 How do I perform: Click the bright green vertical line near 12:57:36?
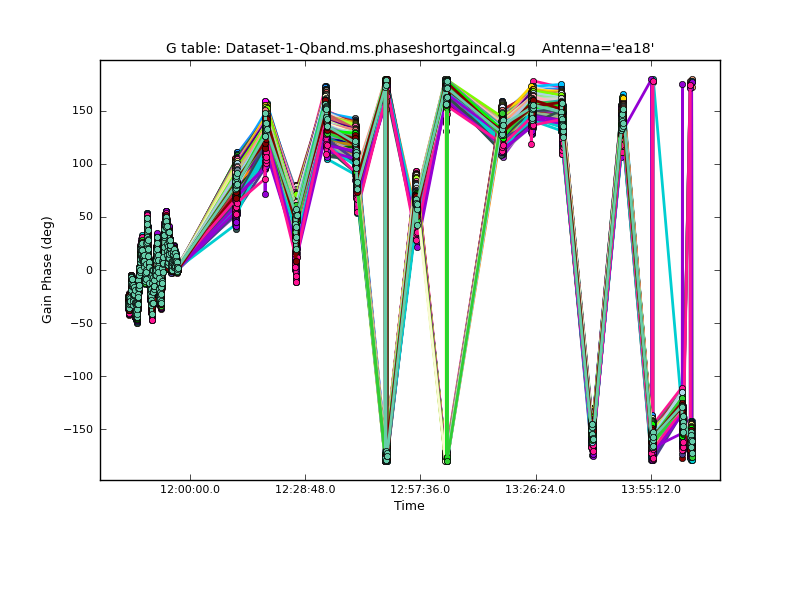[x=446, y=300]
